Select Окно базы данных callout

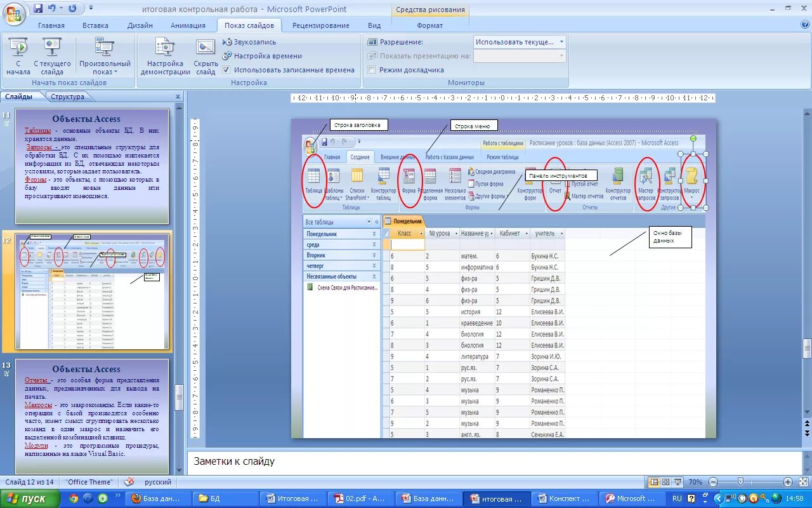tap(670, 237)
